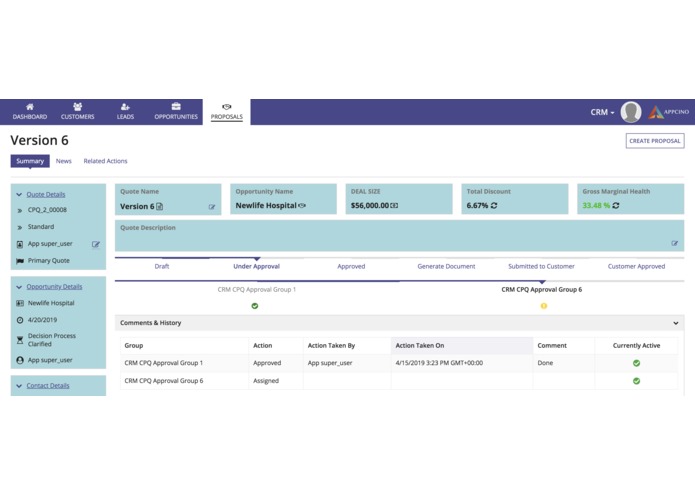Open the Leads section icon
The image size is (695, 494).
[x=125, y=107]
